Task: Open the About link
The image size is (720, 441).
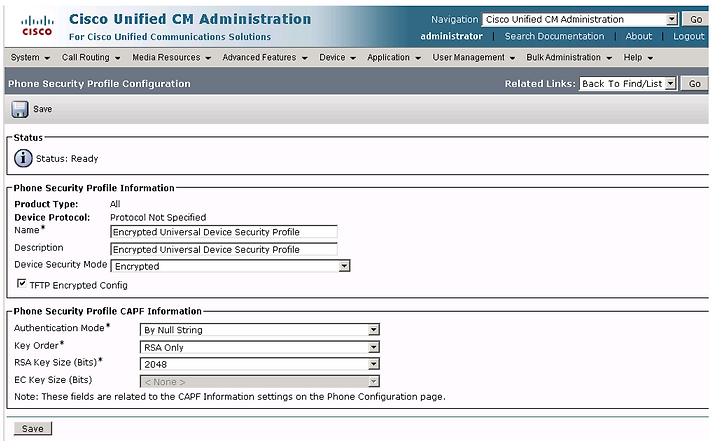Action: pyautogui.click(x=638, y=36)
